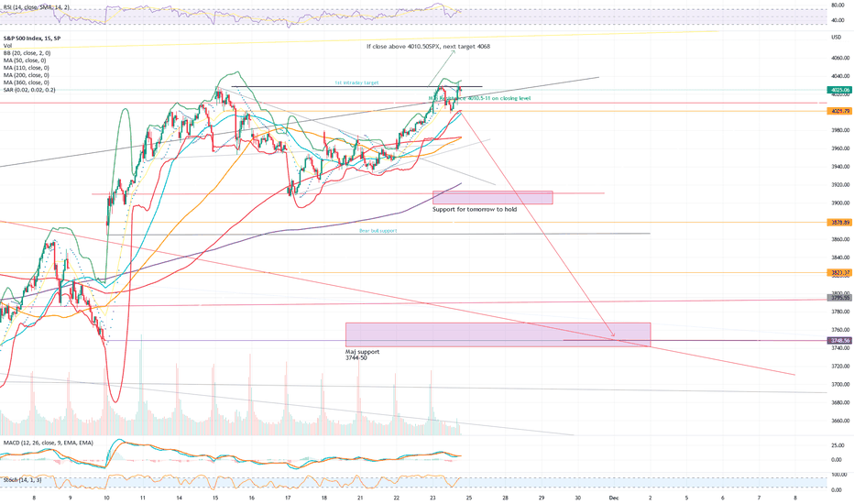
Task: Click the Dec label on the time axis
Action: pos(614,498)
